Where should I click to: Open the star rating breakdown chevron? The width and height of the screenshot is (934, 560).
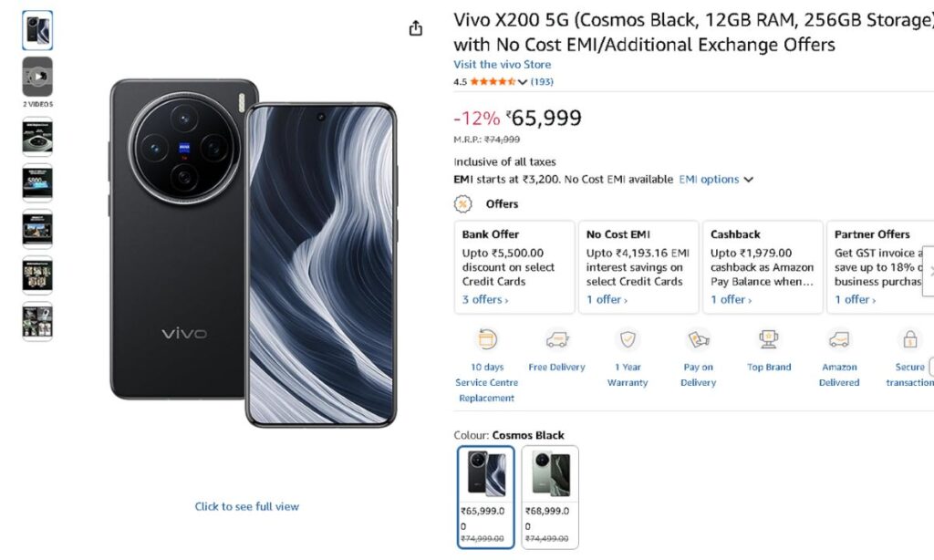tap(523, 82)
